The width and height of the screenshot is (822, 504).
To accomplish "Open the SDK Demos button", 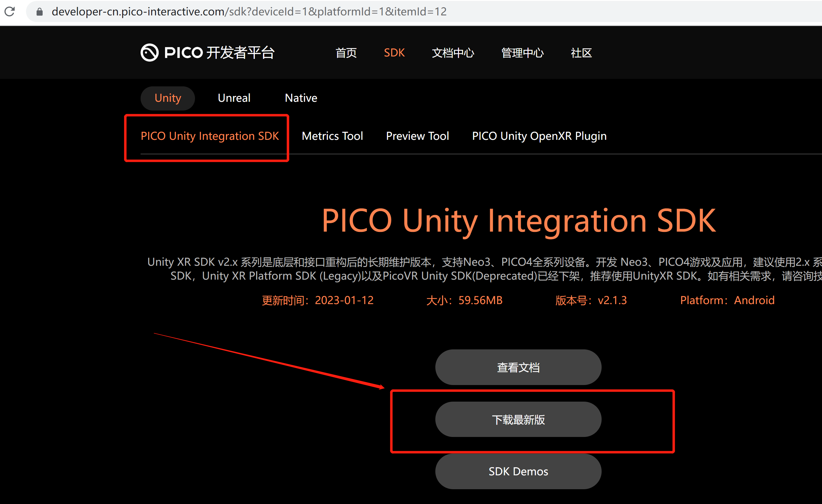I will tap(518, 471).
